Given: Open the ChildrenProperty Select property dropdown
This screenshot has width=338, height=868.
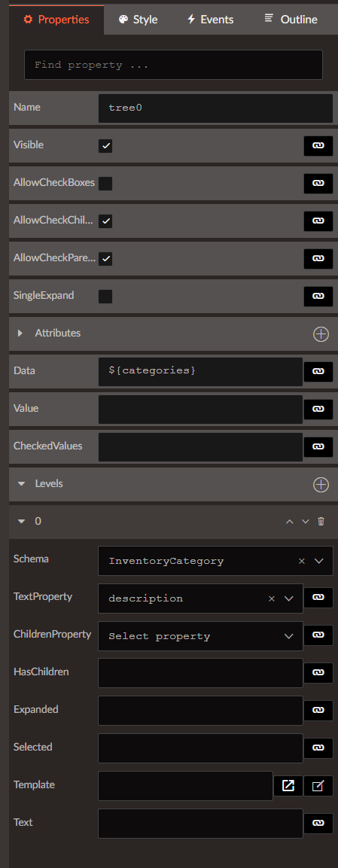Looking at the screenshot, I should coord(200,636).
